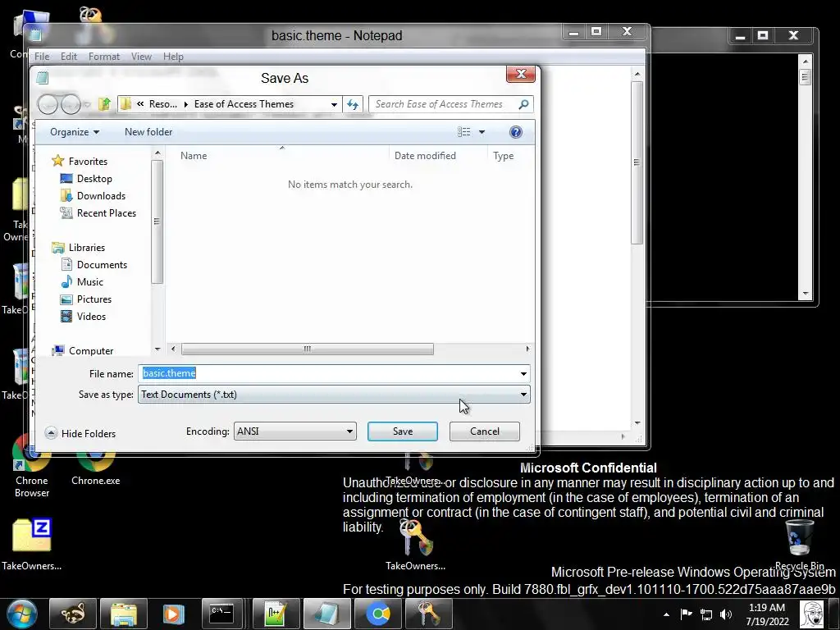This screenshot has height=630, width=840.
Task: Open Notepad Help menu
Action: [173, 57]
